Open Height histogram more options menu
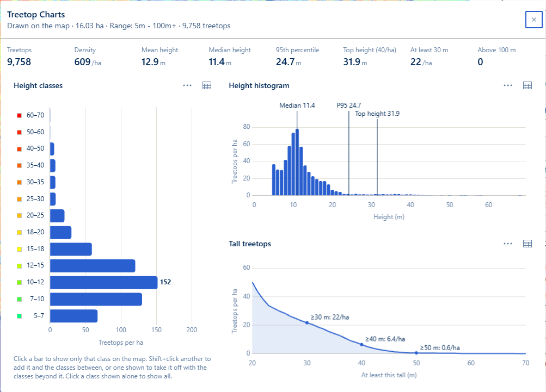Screen dimensions: 546x392 (508, 85)
